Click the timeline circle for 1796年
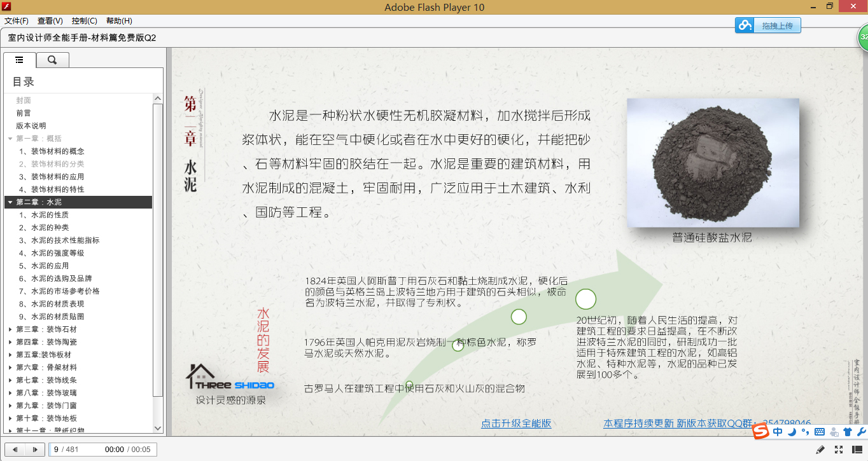Viewport: 868px width, 461px height. [458, 345]
